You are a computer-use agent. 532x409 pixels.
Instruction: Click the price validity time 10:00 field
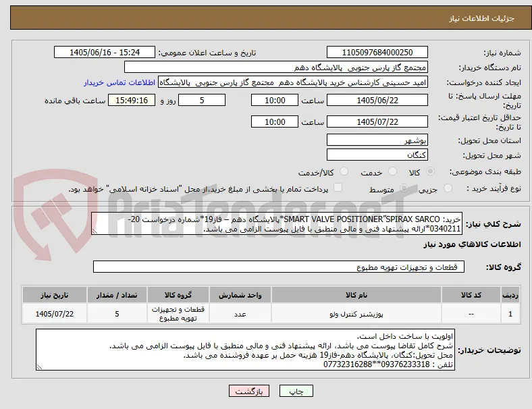click(x=275, y=121)
